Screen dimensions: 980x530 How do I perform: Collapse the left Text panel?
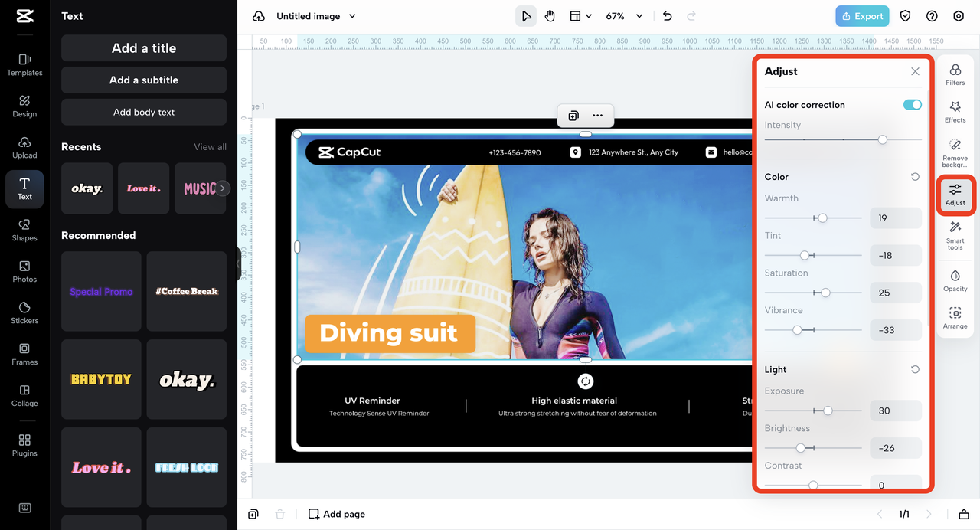pyautogui.click(x=238, y=263)
